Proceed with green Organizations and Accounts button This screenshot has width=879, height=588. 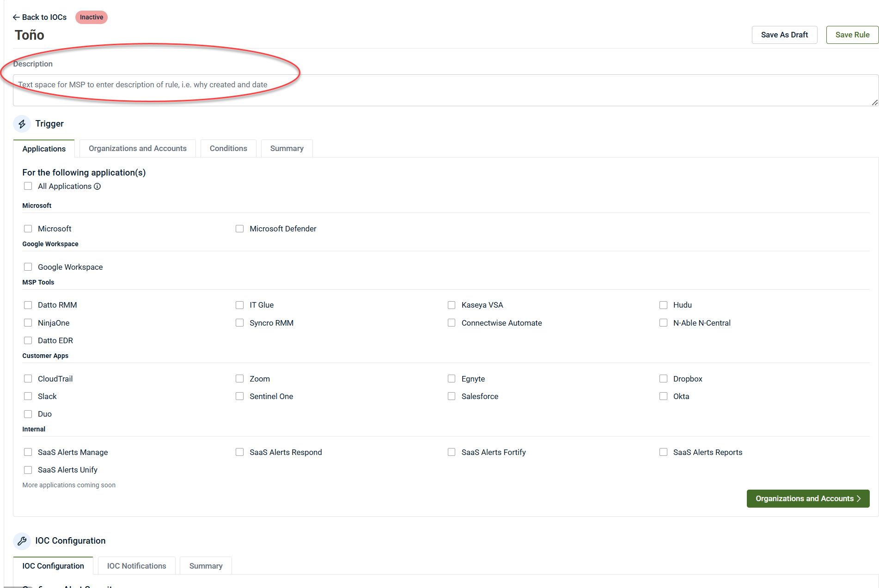click(x=808, y=498)
